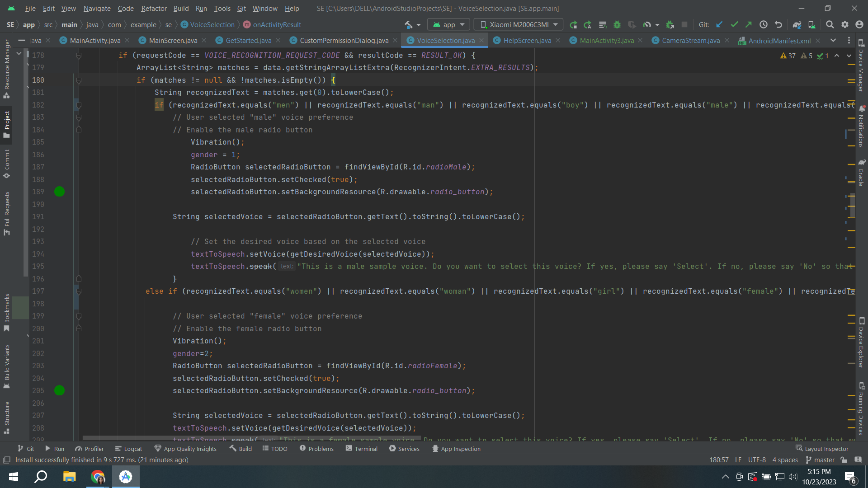This screenshot has height=488, width=868.
Task: Click the Git commit checkmark icon
Action: [734, 25]
